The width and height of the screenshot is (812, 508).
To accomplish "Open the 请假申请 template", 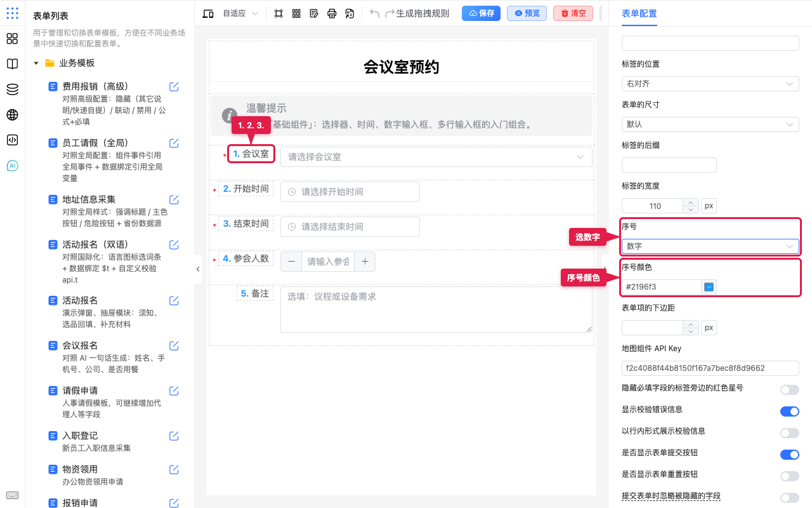I will click(x=80, y=391).
